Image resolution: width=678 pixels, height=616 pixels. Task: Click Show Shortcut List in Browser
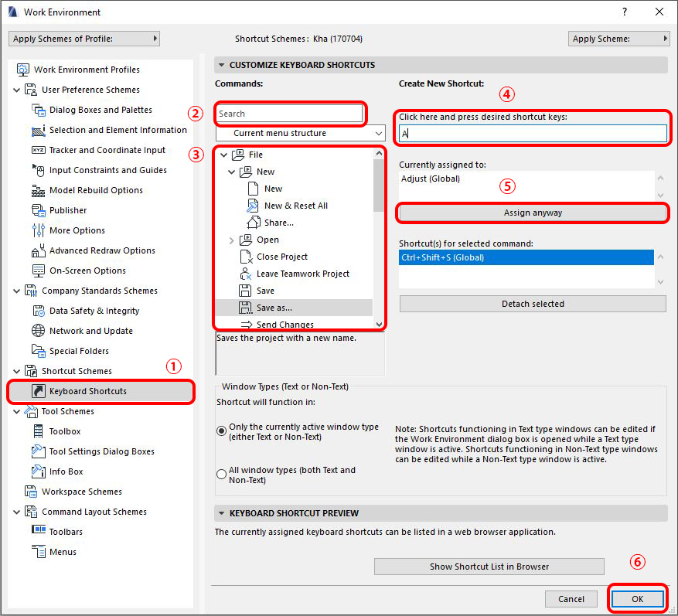(x=489, y=567)
